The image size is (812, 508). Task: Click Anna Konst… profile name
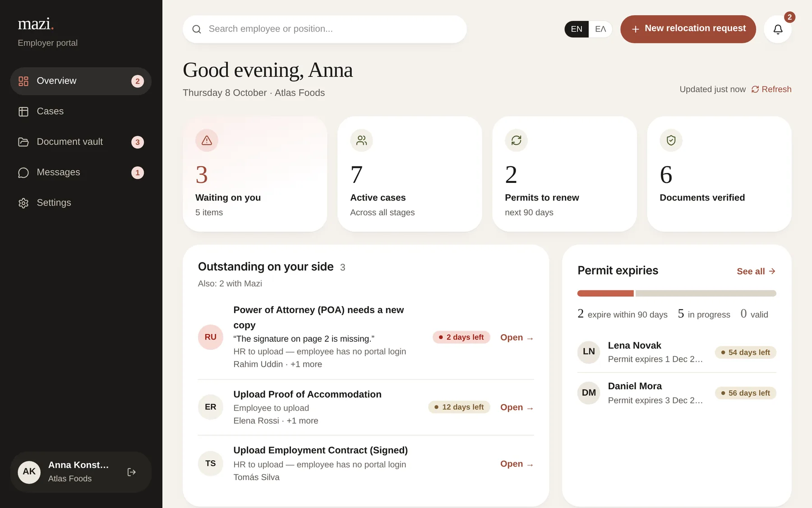coord(78,465)
